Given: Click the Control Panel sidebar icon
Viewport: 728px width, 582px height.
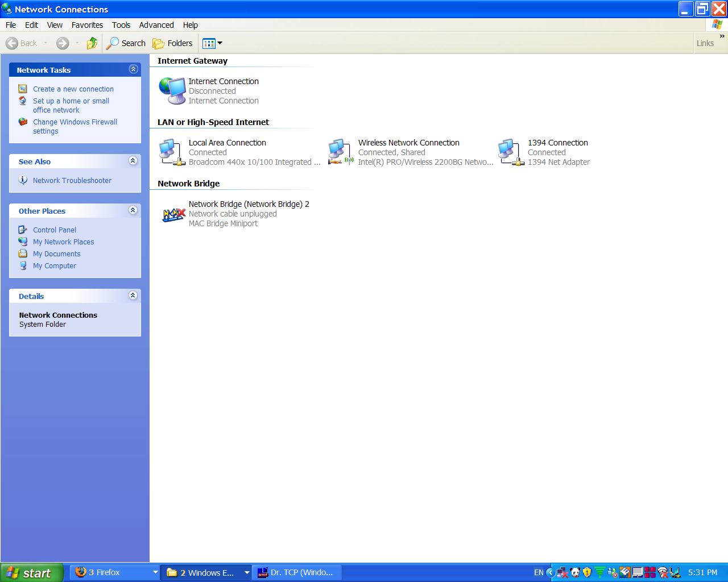Looking at the screenshot, I should 23,230.
